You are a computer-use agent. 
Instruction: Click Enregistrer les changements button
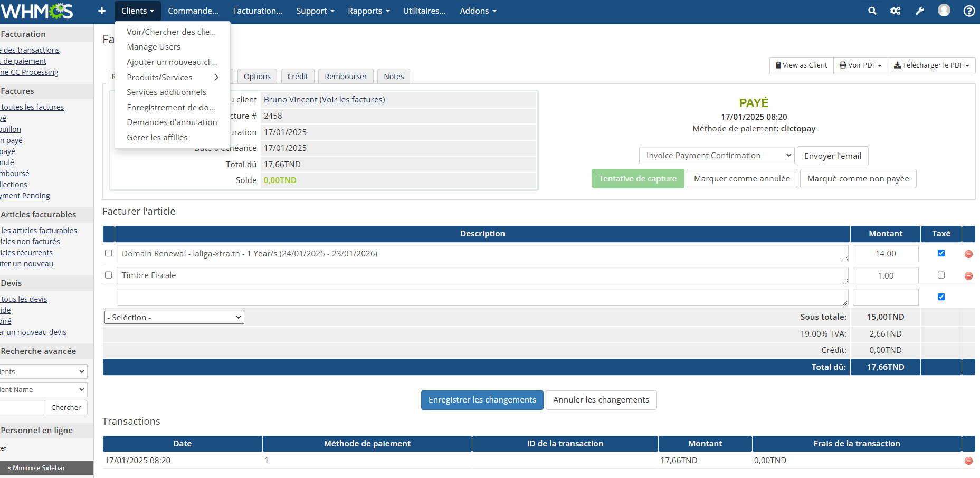[x=482, y=400]
